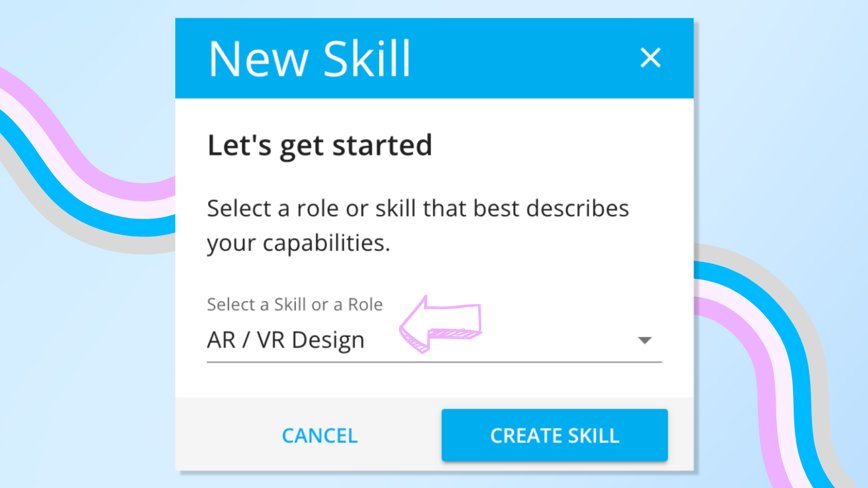The image size is (868, 488).
Task: Open the AR / VR Design combo box
Action: coord(434,341)
